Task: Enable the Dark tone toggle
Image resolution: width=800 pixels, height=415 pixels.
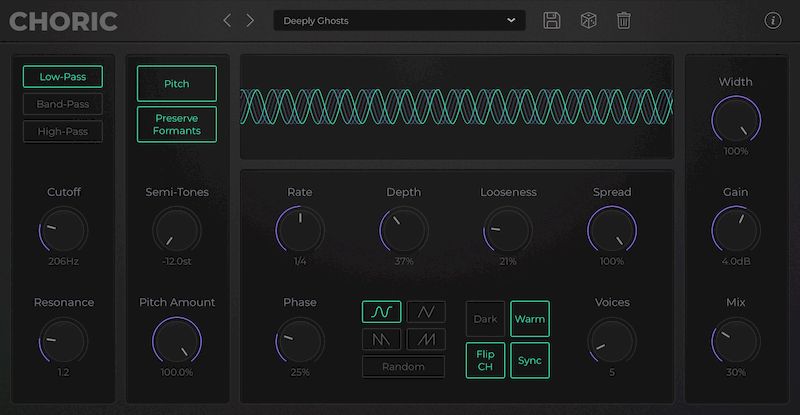Action: (x=485, y=319)
